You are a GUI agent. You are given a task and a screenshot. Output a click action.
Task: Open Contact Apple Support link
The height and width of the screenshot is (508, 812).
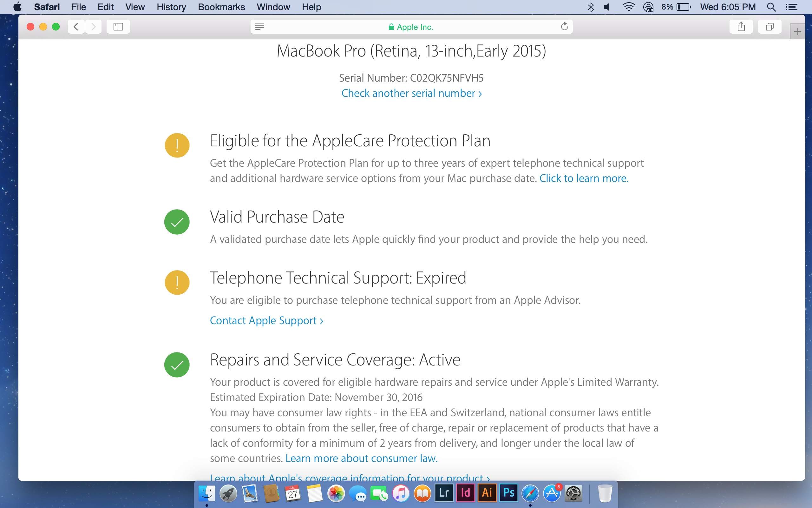click(266, 321)
